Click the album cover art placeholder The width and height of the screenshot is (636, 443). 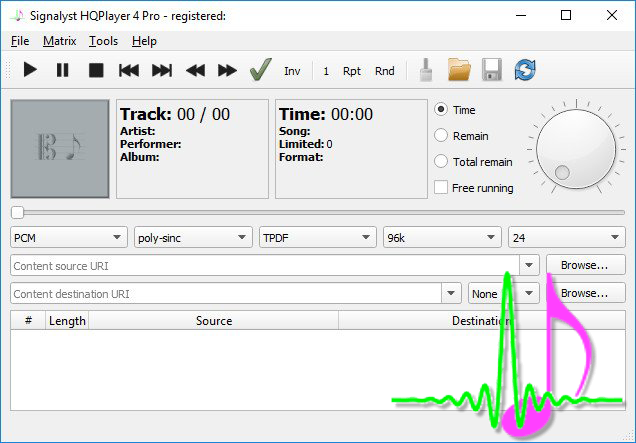(x=60, y=148)
